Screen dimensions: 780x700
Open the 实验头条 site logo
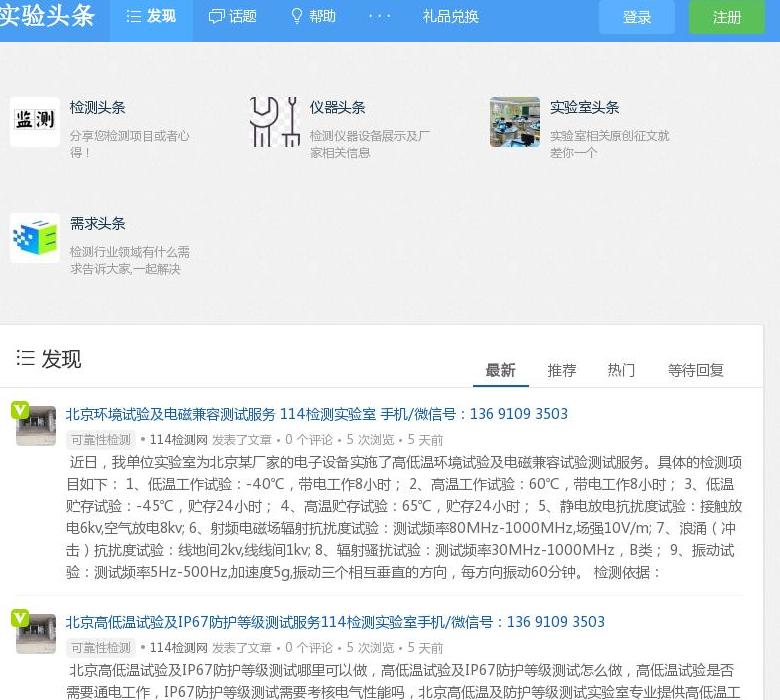[x=47, y=16]
